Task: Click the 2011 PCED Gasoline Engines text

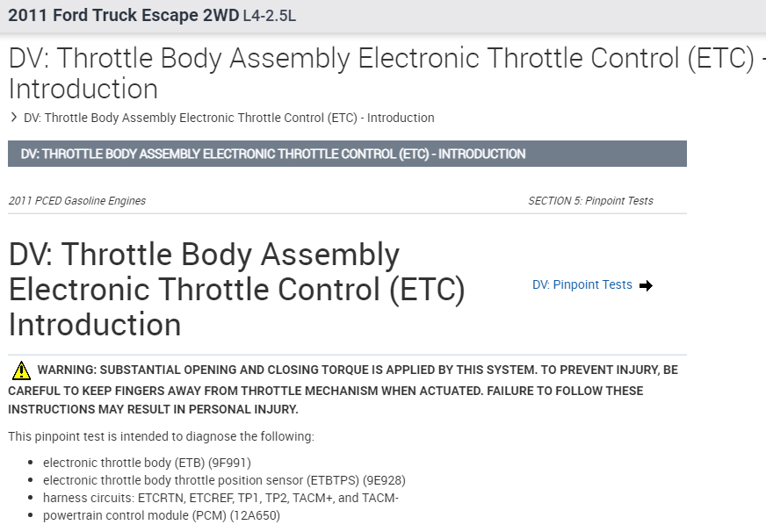Action: [77, 201]
